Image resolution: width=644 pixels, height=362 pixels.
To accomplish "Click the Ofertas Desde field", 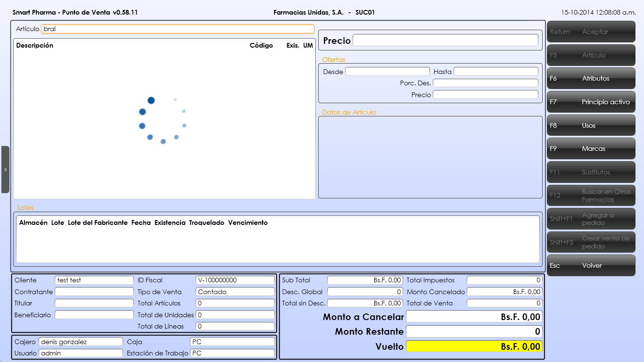I will click(388, 72).
